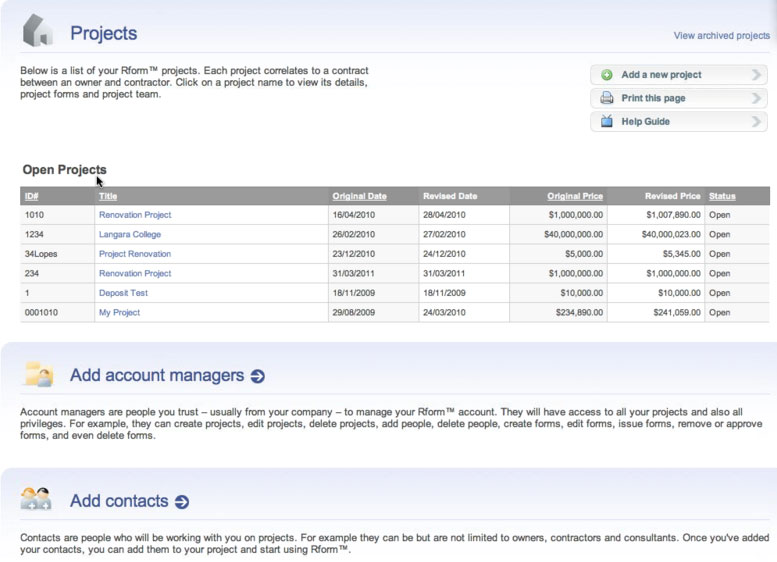
Task: Sort by Status column header
Action: pyautogui.click(x=722, y=196)
